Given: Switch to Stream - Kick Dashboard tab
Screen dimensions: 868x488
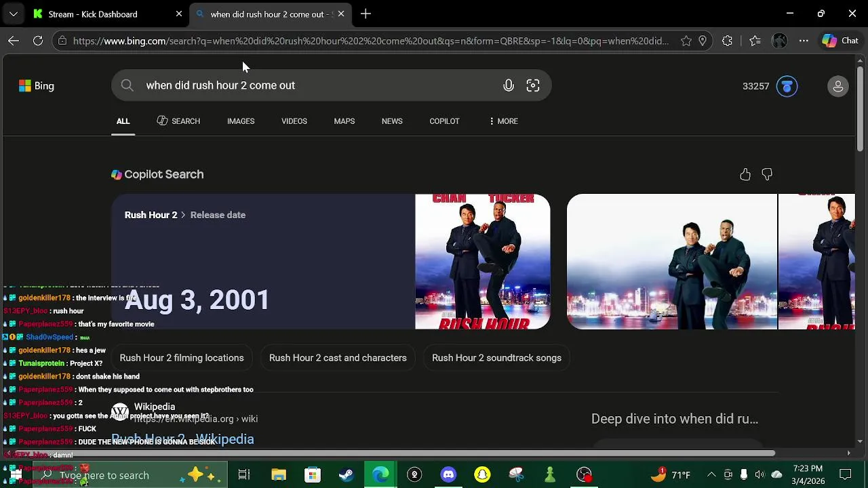Looking at the screenshot, I should pyautogui.click(x=93, y=14).
